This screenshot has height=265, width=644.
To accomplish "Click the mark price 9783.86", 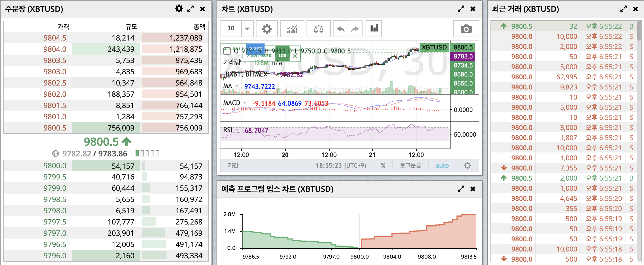I will coord(113,154).
